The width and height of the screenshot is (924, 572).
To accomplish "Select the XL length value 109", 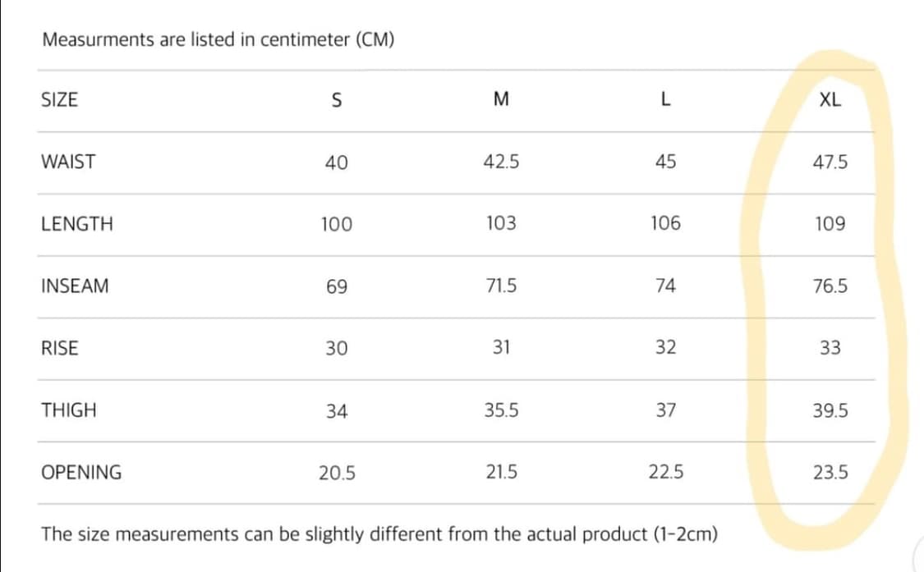I will [x=830, y=224].
